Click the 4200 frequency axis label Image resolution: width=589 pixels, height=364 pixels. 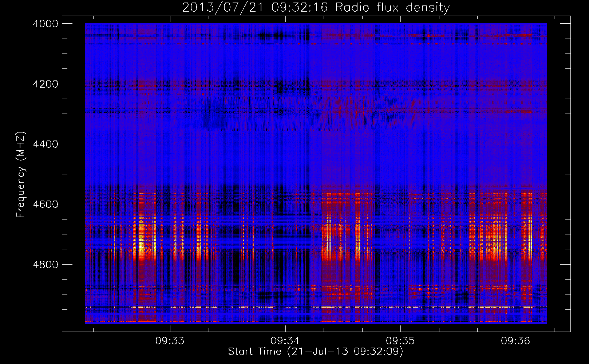(x=45, y=84)
